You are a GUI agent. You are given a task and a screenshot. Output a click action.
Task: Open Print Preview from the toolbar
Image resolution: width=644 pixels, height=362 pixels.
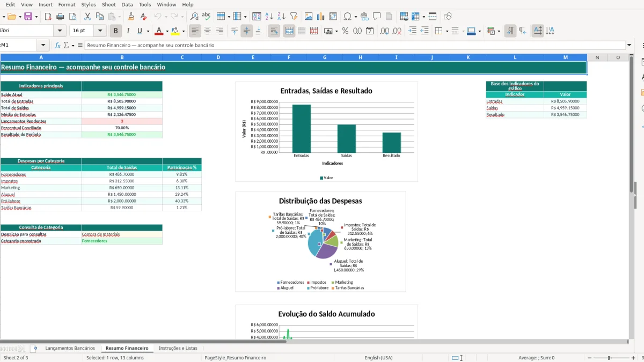pos(72,17)
